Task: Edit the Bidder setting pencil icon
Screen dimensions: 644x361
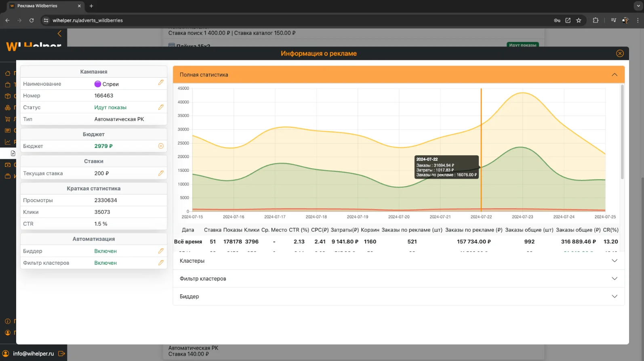Action: [161, 251]
